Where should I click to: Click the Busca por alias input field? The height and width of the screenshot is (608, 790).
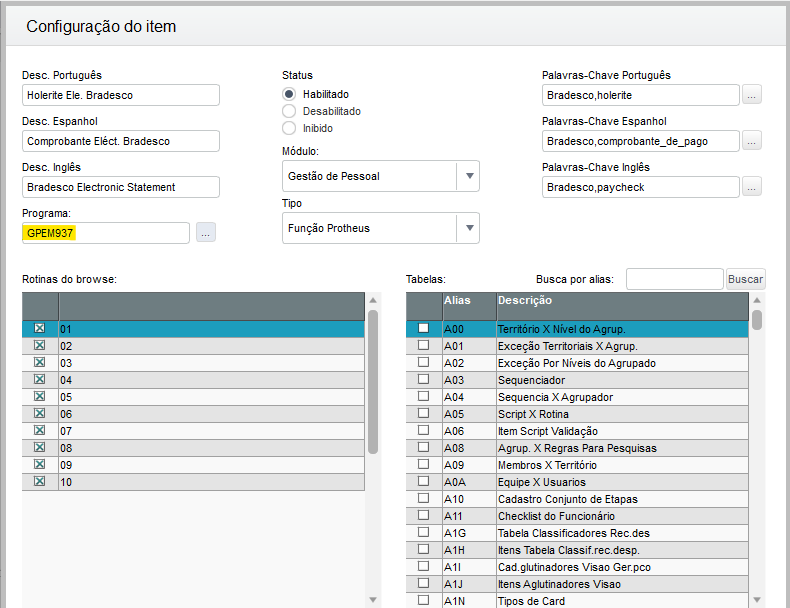pyautogui.click(x=675, y=279)
